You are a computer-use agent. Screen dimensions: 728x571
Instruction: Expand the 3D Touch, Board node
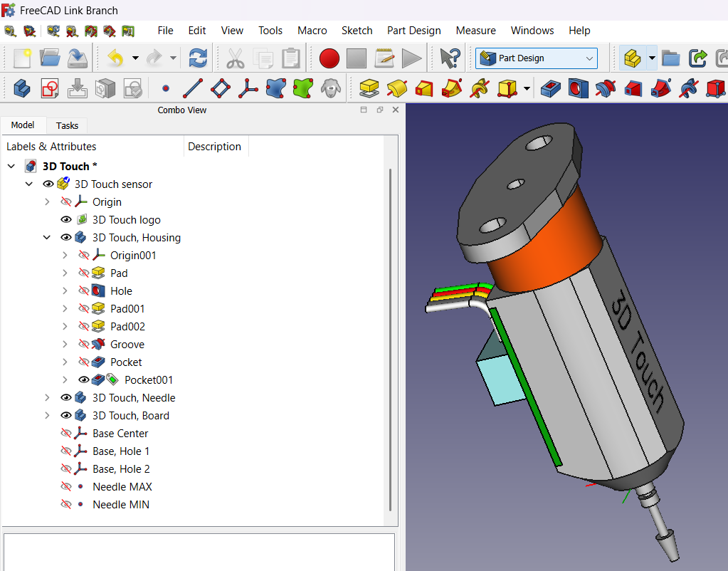pos(47,415)
